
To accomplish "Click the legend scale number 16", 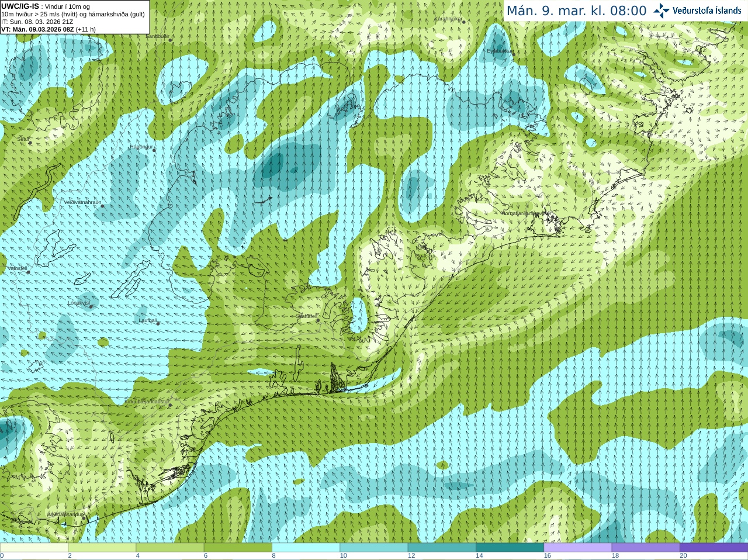I will pos(548,555).
